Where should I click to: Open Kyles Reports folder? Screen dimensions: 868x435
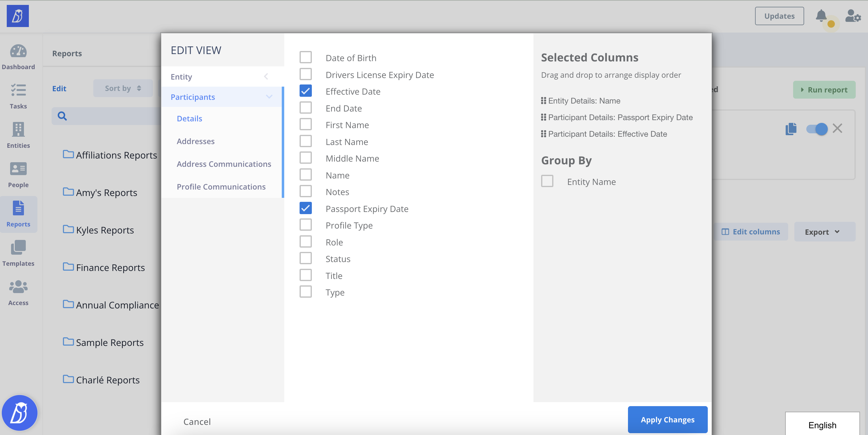point(99,230)
